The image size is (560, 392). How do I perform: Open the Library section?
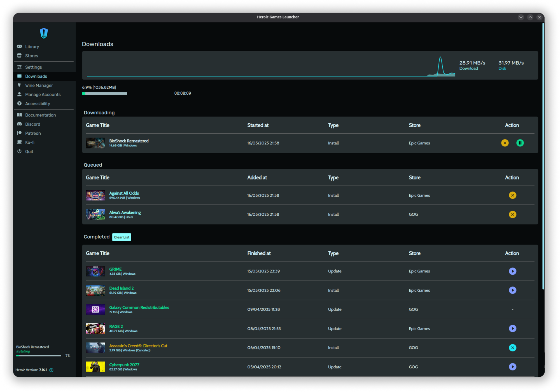click(32, 46)
